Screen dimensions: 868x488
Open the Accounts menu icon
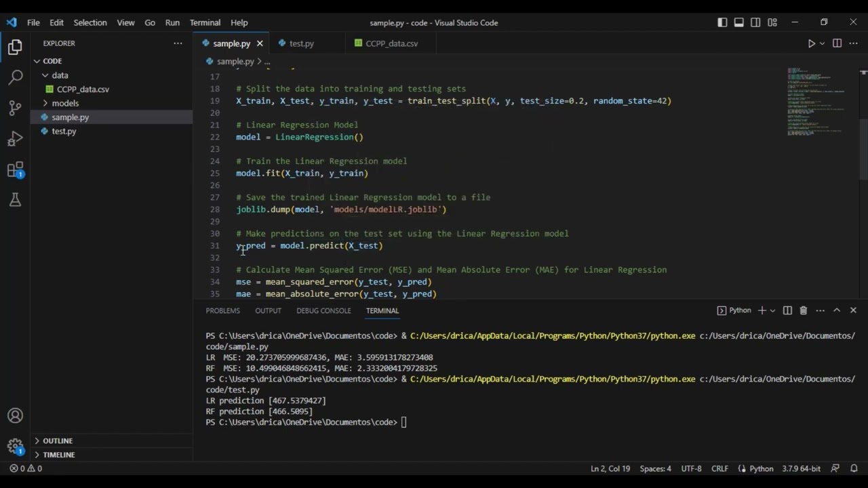tap(15, 415)
